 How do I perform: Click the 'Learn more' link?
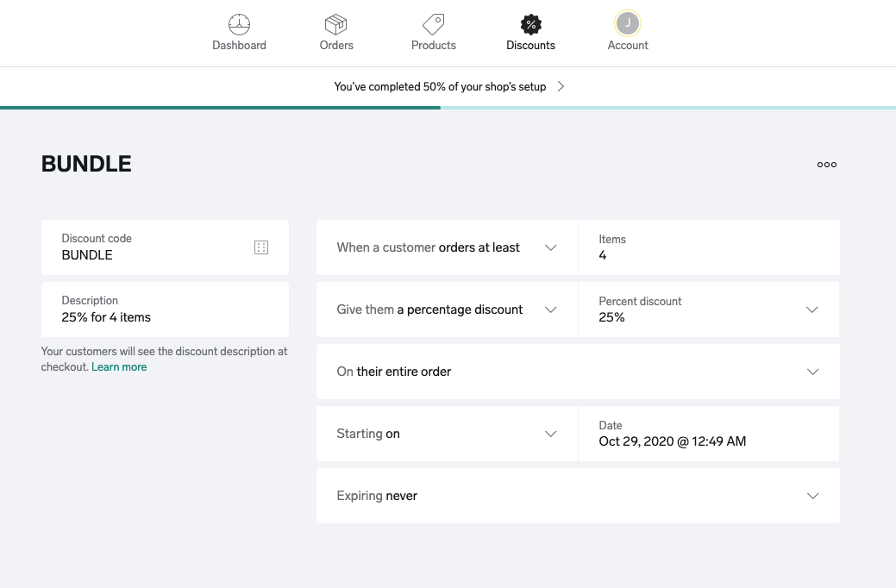click(x=118, y=366)
